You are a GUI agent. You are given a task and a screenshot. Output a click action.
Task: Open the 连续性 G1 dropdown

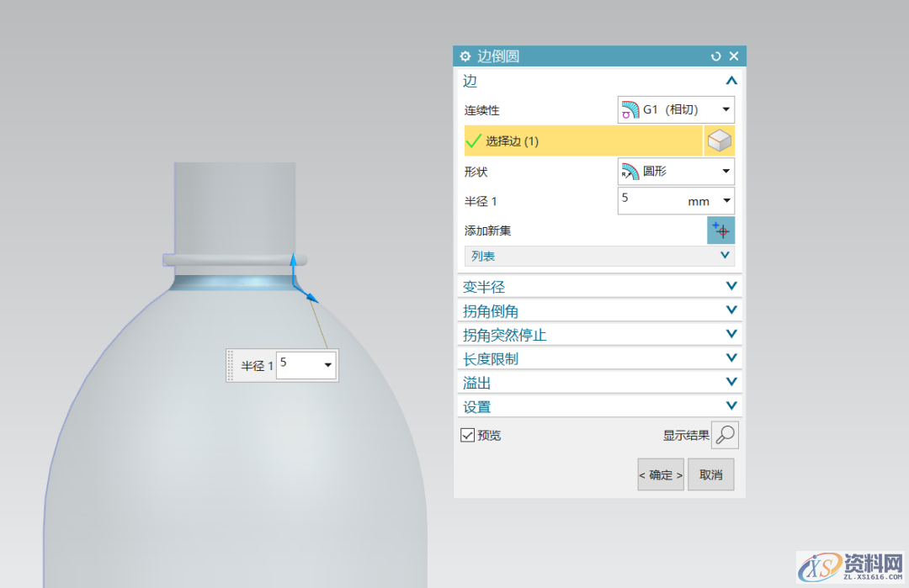click(726, 109)
